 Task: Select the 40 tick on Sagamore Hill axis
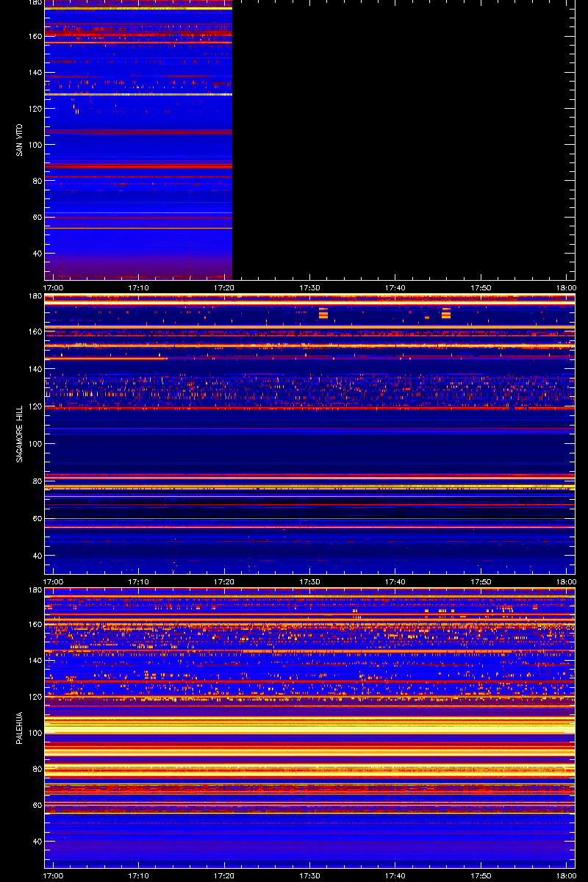coord(37,556)
